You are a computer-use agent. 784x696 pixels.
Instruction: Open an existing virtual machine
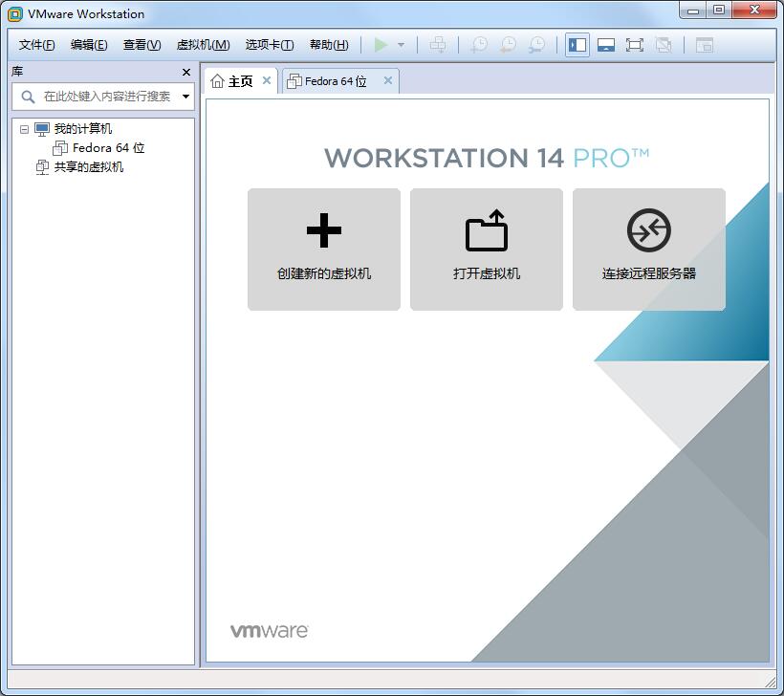click(x=486, y=249)
